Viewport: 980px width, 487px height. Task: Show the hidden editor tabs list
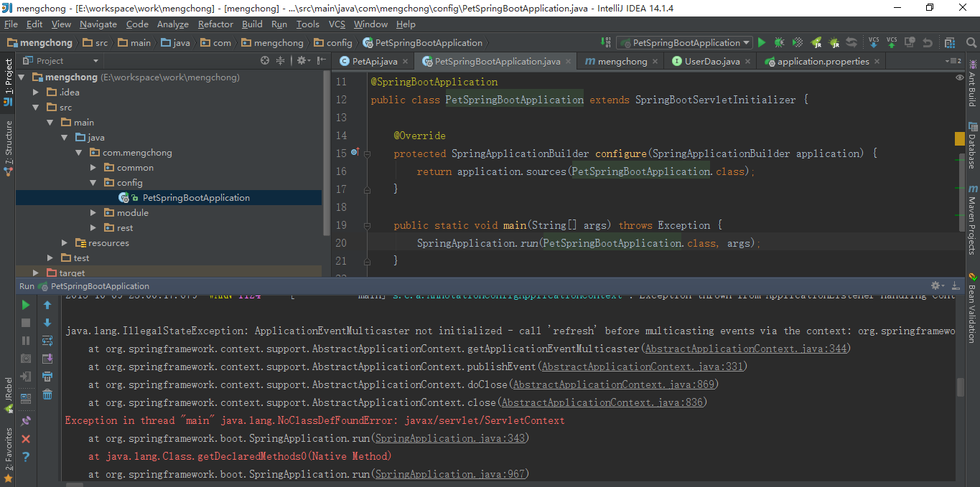click(x=954, y=61)
